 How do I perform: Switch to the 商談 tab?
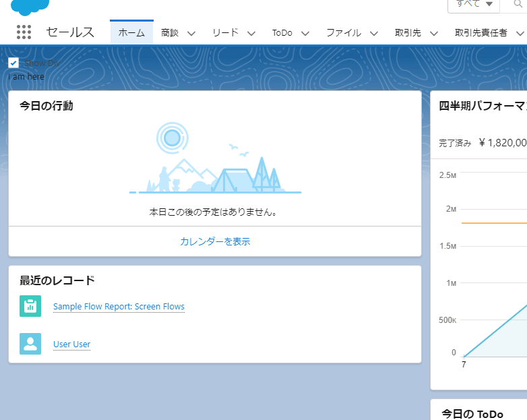170,32
